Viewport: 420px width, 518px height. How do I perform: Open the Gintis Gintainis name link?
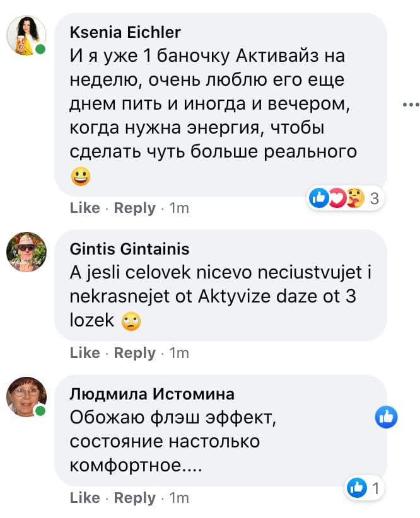tap(129, 249)
